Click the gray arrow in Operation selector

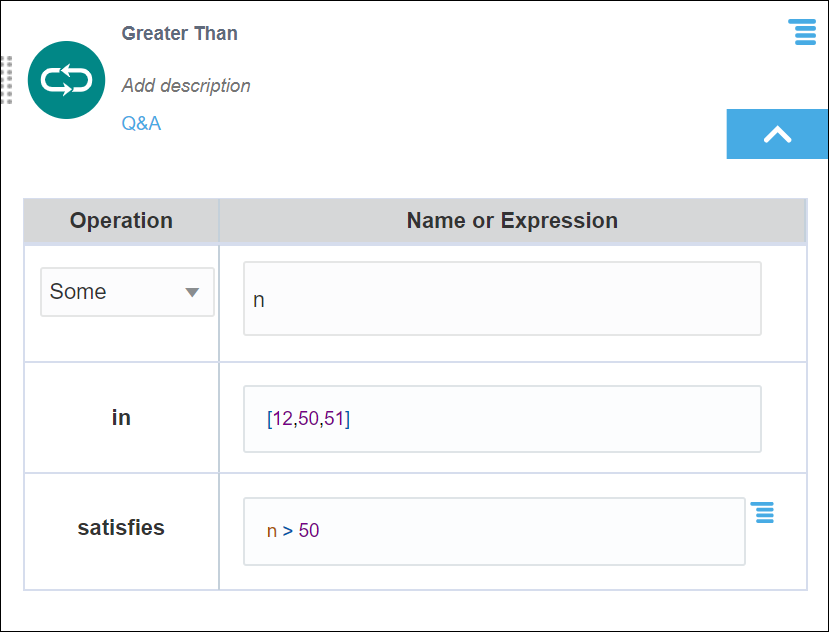193,293
